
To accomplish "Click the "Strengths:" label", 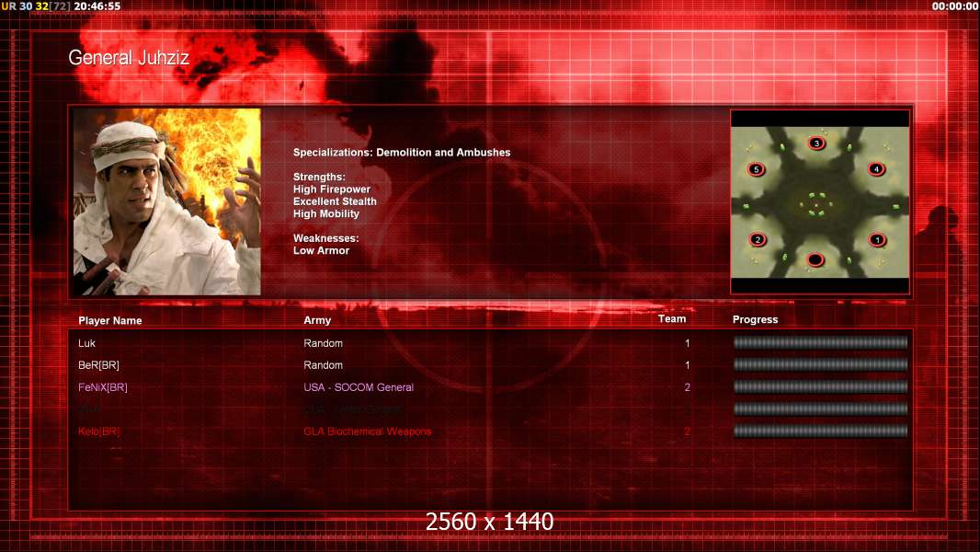I will click(319, 177).
